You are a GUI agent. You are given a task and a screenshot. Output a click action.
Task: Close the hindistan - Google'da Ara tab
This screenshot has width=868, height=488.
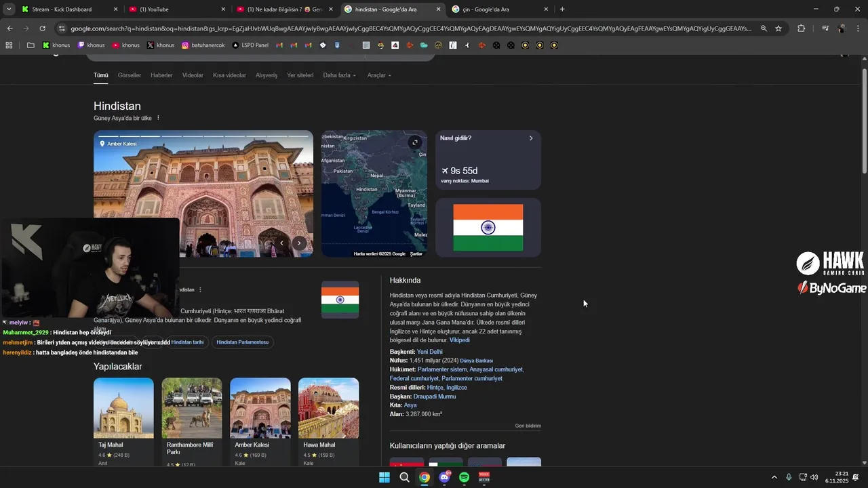tap(438, 9)
